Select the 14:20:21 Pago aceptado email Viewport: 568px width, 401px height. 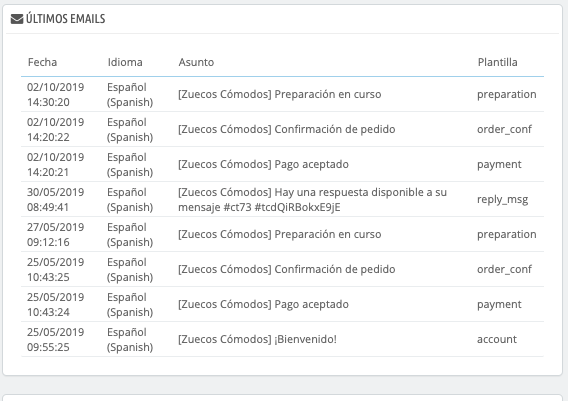pyautogui.click(x=282, y=164)
